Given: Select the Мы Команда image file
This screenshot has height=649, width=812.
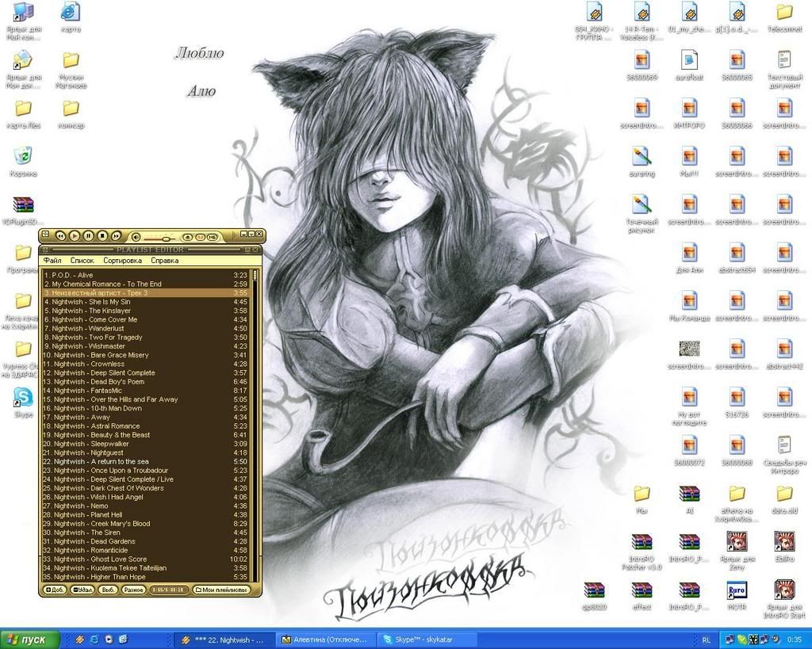Looking at the screenshot, I should click(689, 305).
